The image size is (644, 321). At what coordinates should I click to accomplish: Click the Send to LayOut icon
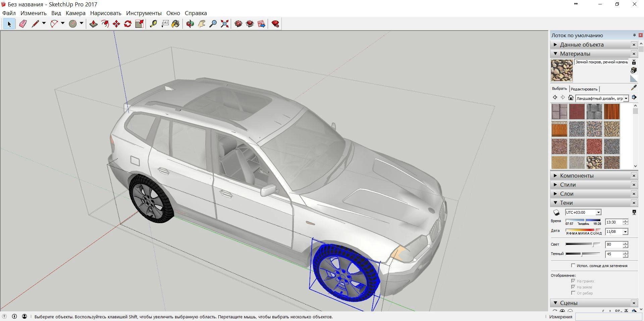261,24
